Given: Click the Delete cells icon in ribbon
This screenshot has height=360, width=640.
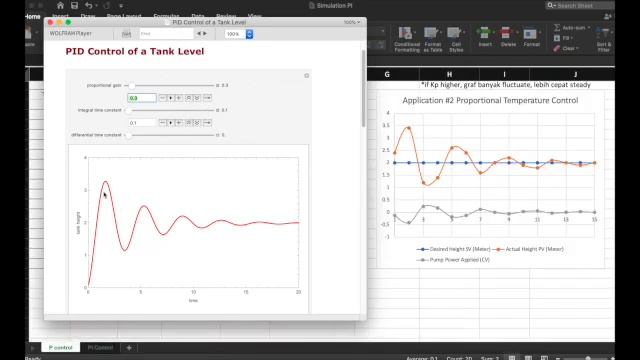Looking at the screenshot, I should pos(506,33).
